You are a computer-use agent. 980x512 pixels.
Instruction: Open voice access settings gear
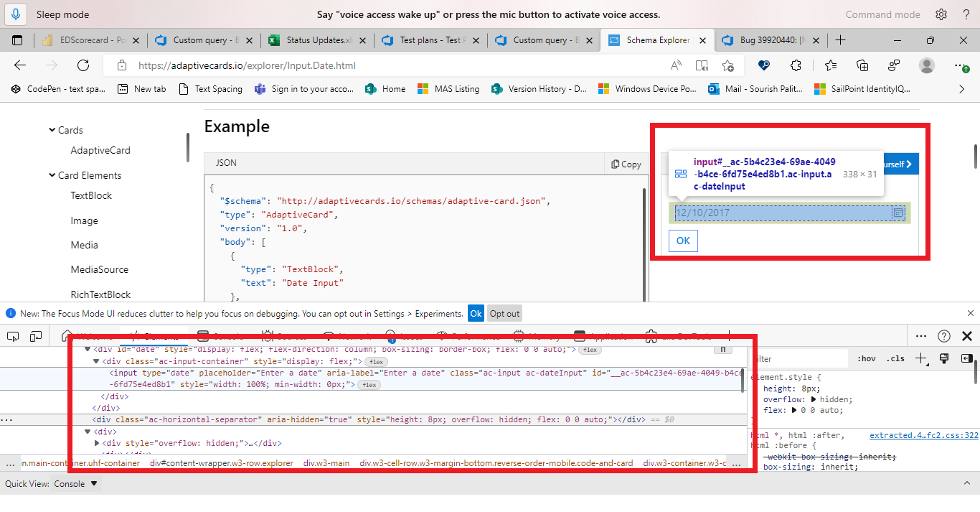941,14
